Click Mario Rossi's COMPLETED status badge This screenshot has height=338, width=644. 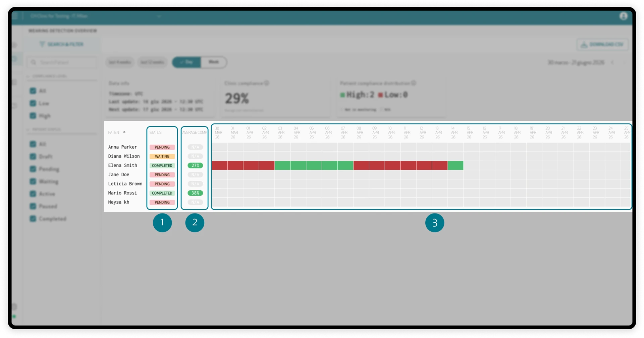tap(162, 193)
